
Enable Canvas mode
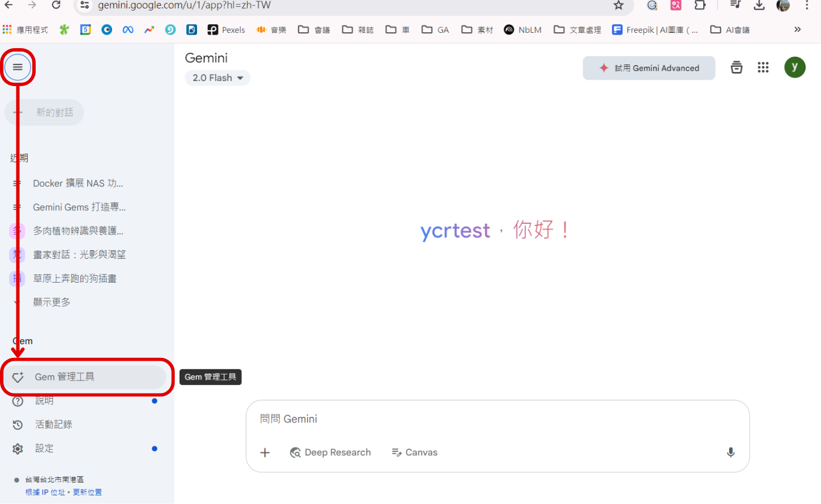(415, 452)
